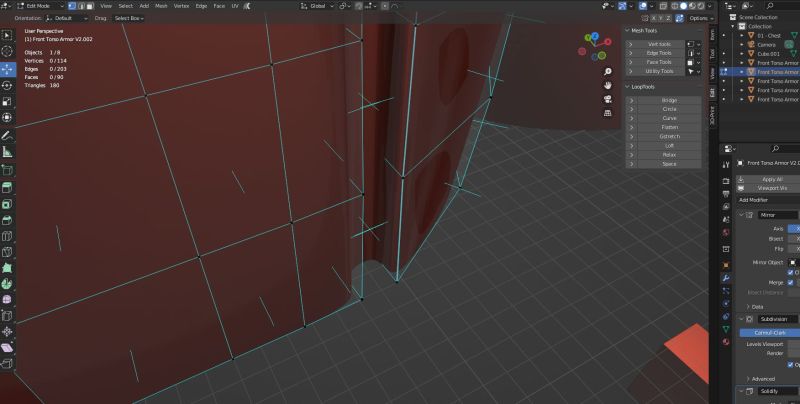Select Catmull-Clark subdivision type
The width and height of the screenshot is (800, 404).
pyautogui.click(x=770, y=333)
